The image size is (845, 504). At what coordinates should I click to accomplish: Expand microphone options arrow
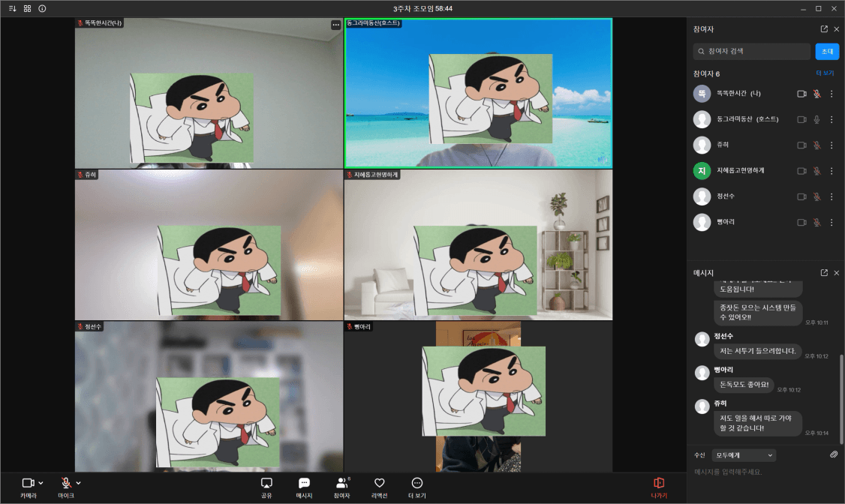coord(78,483)
